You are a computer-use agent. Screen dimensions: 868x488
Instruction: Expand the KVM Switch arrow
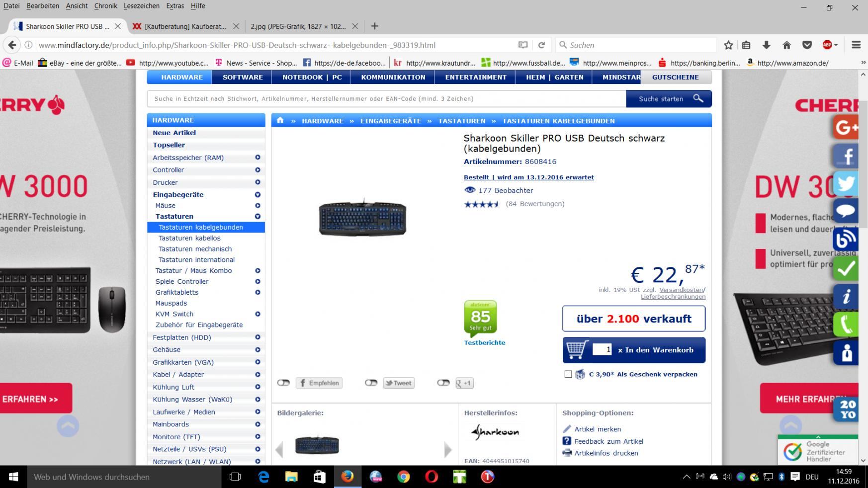coord(258,314)
